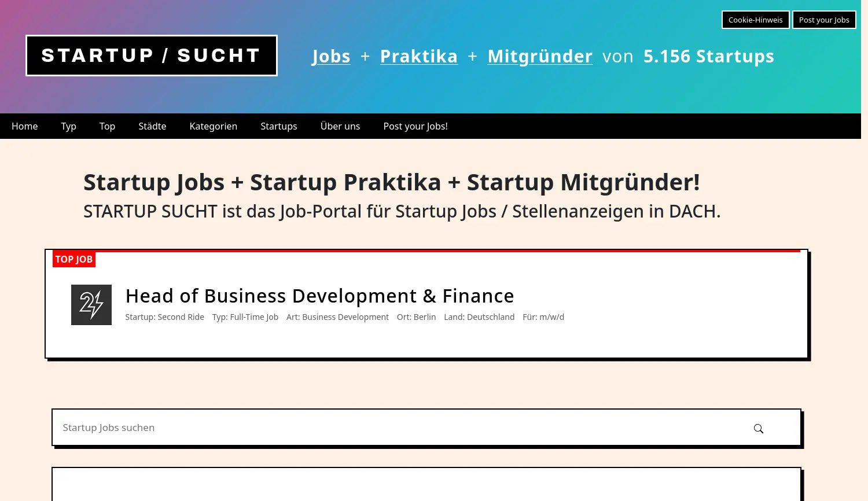Select Über uns in the navigation bar

click(x=340, y=126)
